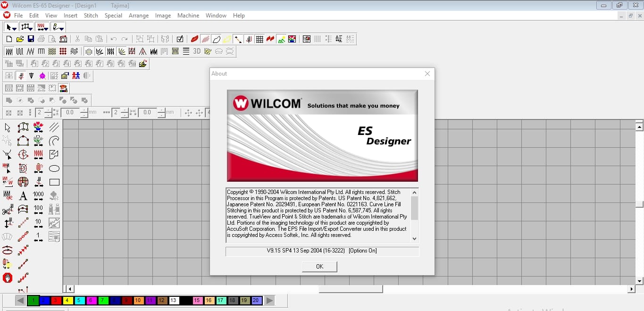Screen dimensions: 644x311
Task: Open Print Preview from the toolbar
Action: [52, 39]
